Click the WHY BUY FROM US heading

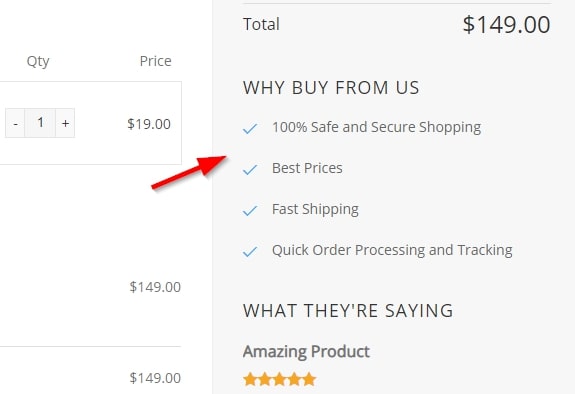coord(331,88)
